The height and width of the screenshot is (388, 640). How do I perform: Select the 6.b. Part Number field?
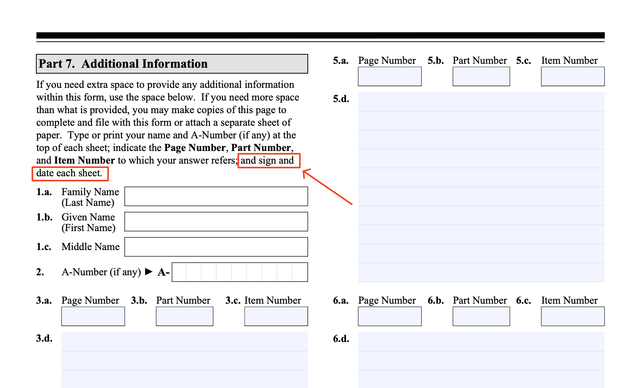click(481, 316)
